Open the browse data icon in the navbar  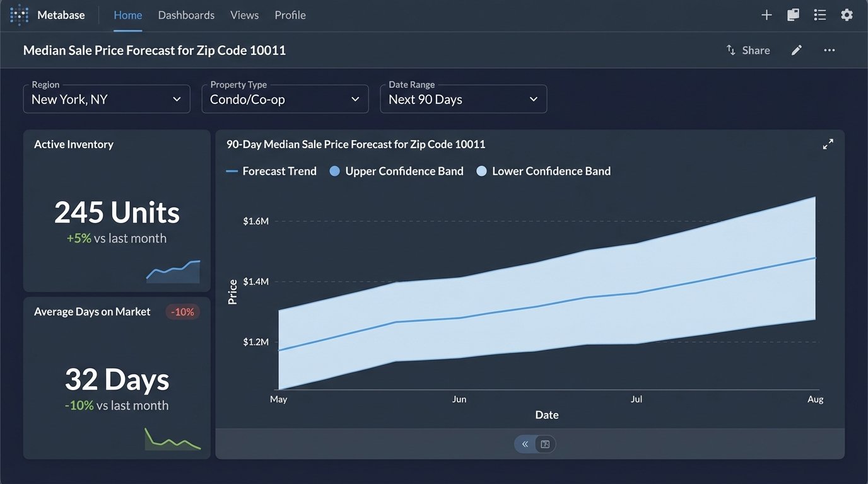coord(793,14)
